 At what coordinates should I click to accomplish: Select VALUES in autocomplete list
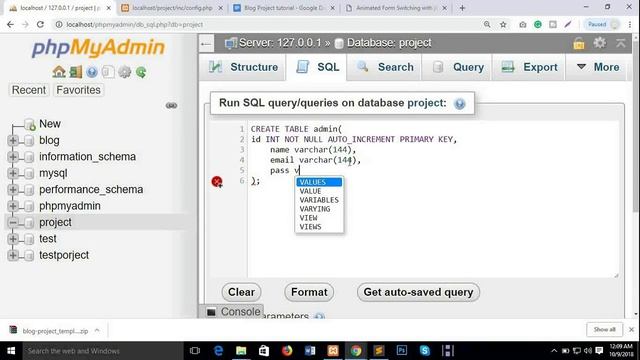[x=319, y=182]
